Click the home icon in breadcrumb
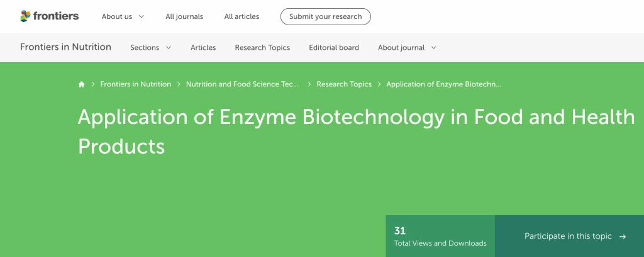The width and height of the screenshot is (644, 257). click(x=81, y=84)
